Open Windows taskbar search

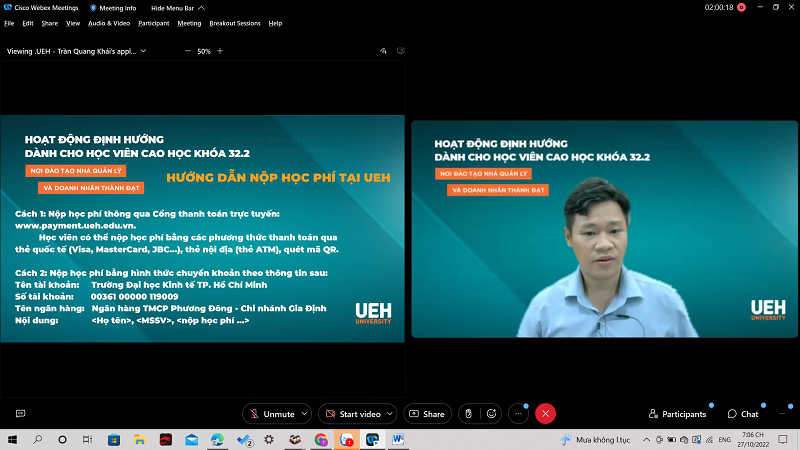[x=37, y=440]
